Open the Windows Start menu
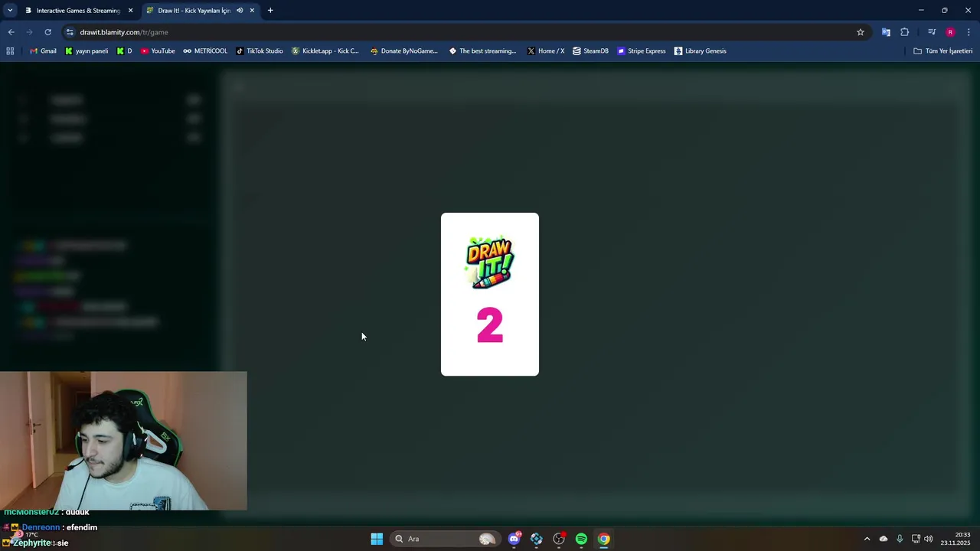The image size is (980, 551). pyautogui.click(x=377, y=539)
